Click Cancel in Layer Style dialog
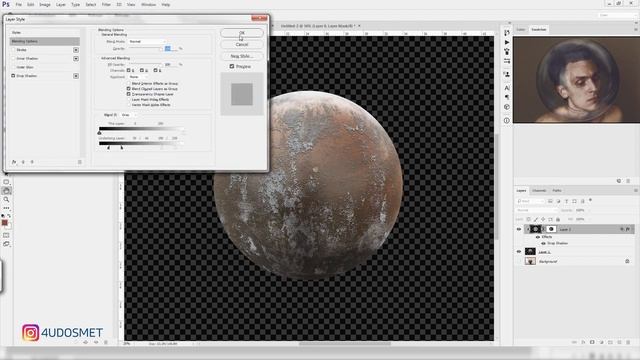This screenshot has height=360, width=640. click(x=242, y=44)
